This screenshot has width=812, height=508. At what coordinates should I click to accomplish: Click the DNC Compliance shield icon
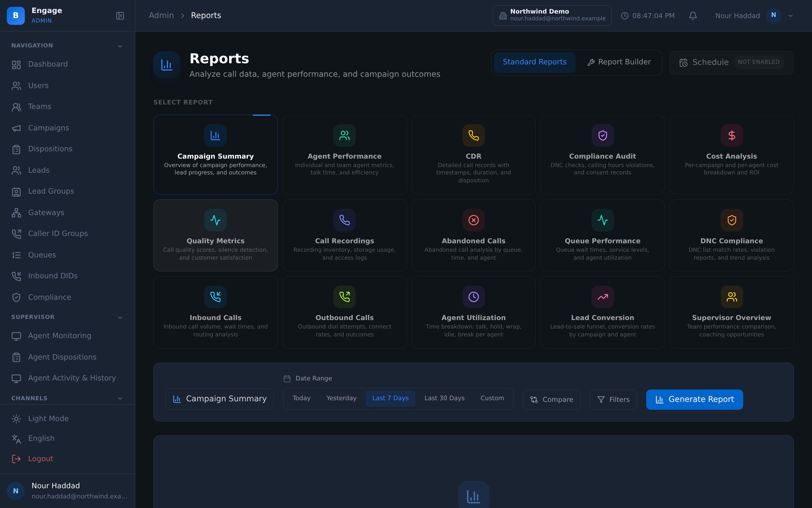(731, 220)
